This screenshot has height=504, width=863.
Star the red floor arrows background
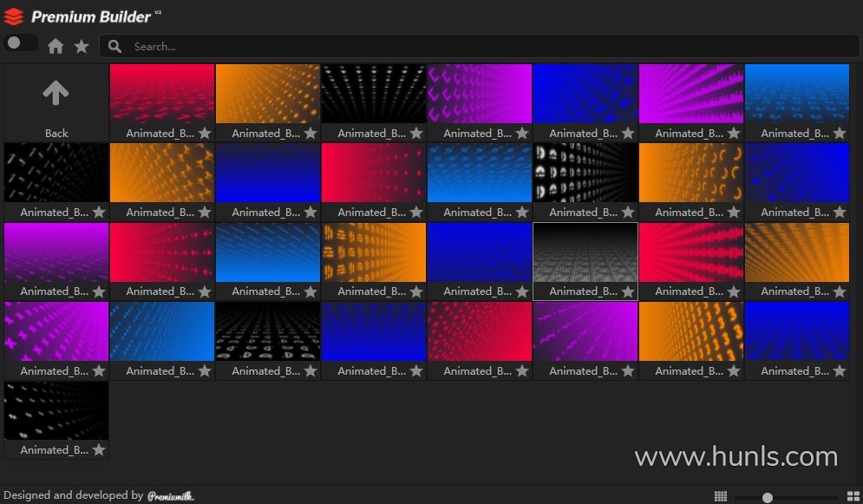click(x=205, y=133)
